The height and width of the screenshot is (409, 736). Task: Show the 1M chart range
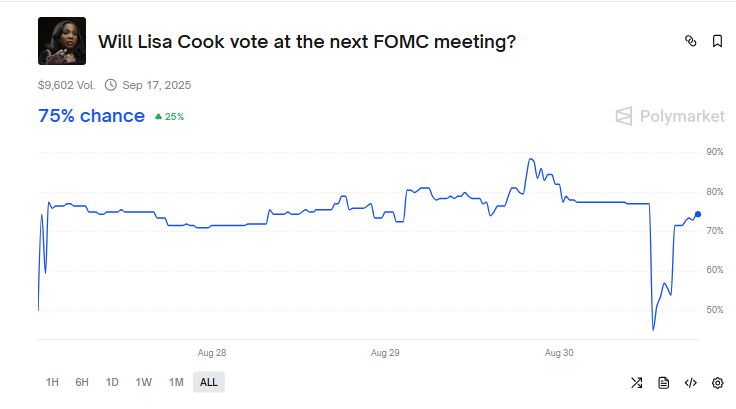(176, 382)
